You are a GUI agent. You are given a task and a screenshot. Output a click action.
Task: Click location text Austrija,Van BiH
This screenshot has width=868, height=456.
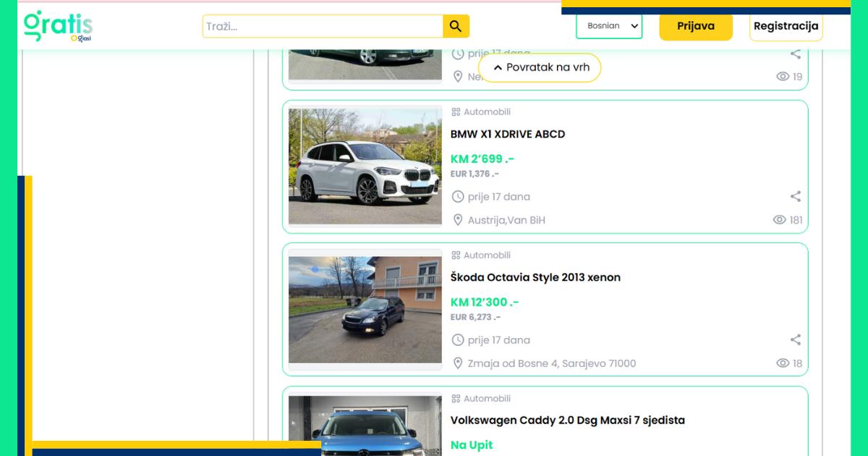(x=506, y=220)
